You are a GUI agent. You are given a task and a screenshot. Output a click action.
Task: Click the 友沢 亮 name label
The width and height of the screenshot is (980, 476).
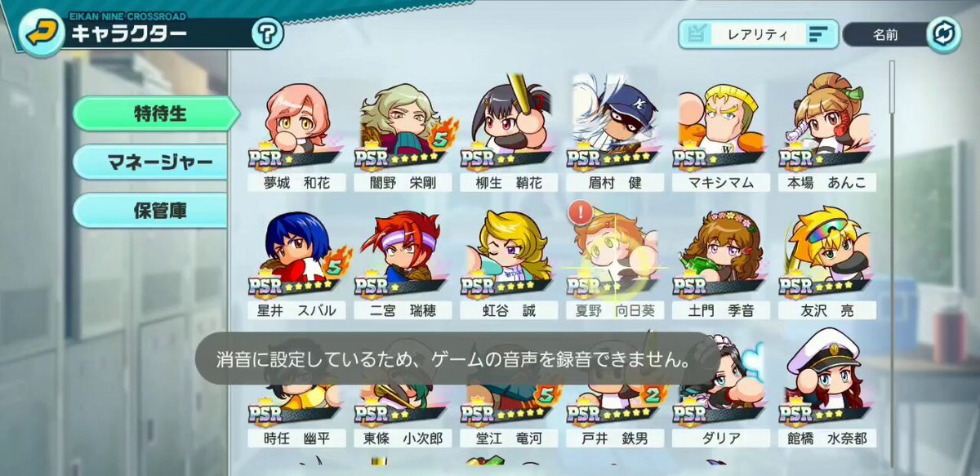pyautogui.click(x=827, y=310)
